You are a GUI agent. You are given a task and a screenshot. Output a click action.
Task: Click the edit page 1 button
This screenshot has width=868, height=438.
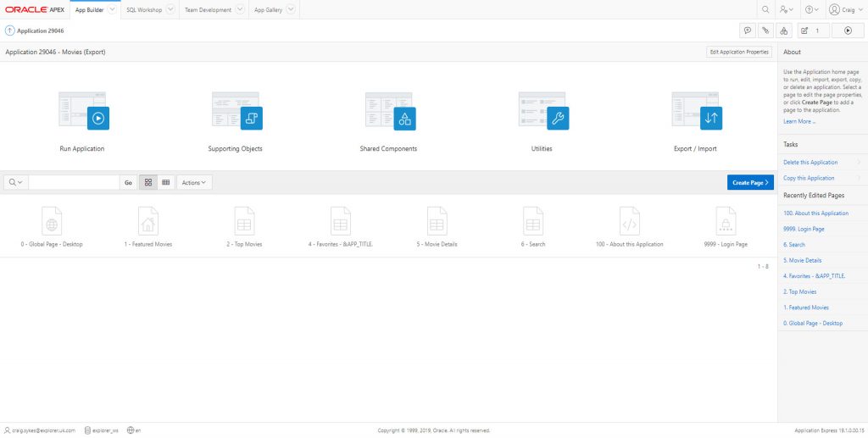(813, 30)
